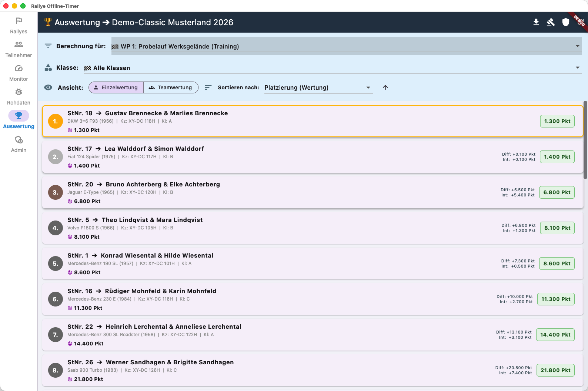This screenshot has height=391, width=588.
Task: Click the download icon in header
Action: 536,22
